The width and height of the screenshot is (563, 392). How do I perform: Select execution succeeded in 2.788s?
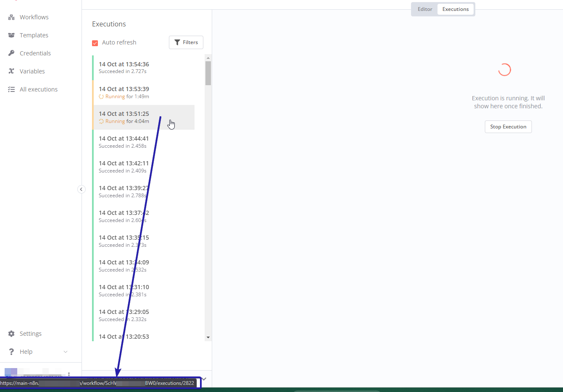click(143, 191)
